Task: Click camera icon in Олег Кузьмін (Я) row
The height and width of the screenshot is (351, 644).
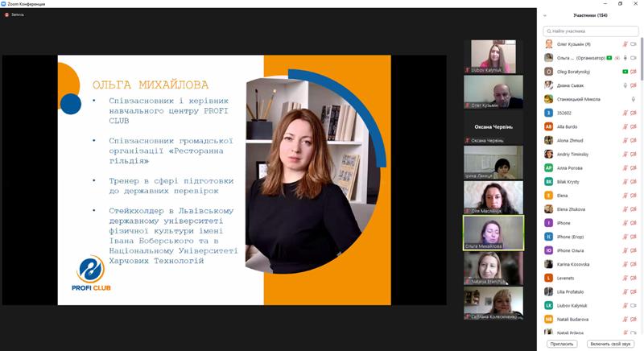Action: coord(634,44)
